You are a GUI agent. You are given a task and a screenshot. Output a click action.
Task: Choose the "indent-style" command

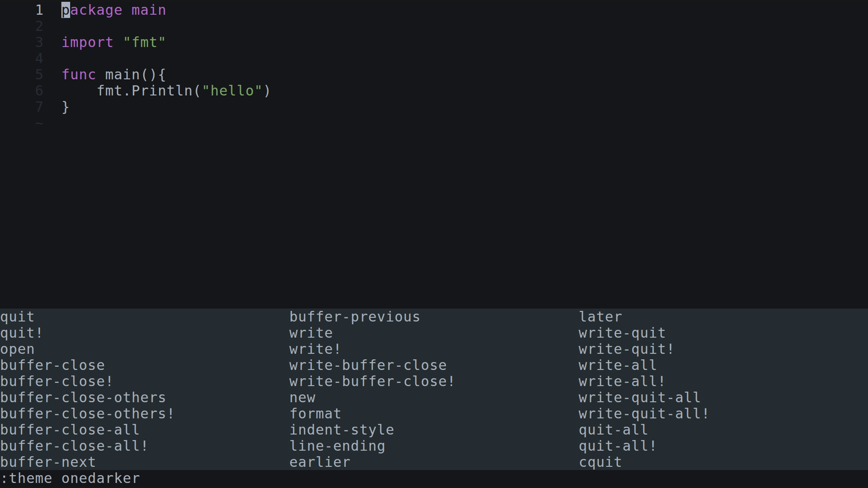click(341, 430)
